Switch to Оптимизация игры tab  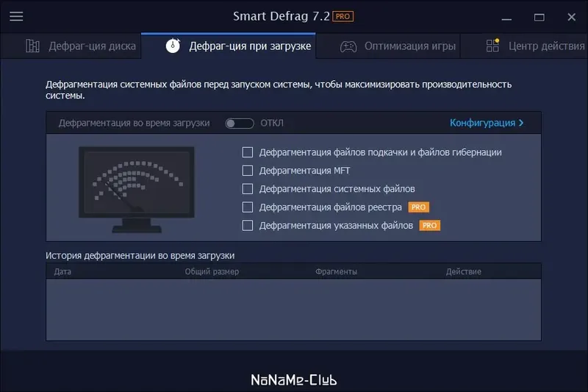[x=388, y=46]
